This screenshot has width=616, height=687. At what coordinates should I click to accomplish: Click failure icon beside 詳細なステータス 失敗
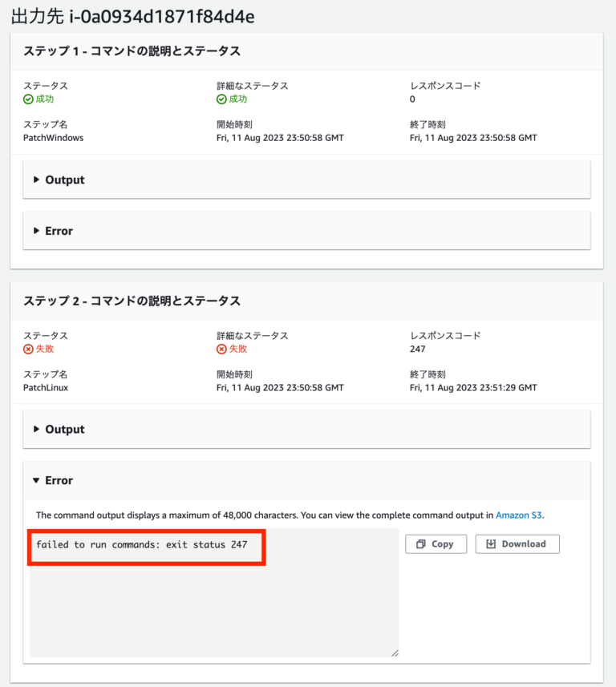(222, 349)
